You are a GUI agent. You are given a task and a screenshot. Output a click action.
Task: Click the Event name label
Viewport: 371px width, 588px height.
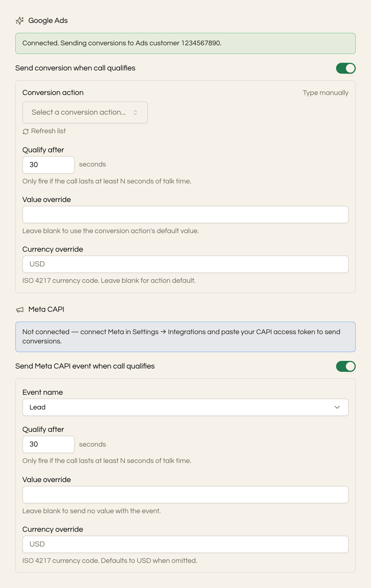click(x=43, y=392)
